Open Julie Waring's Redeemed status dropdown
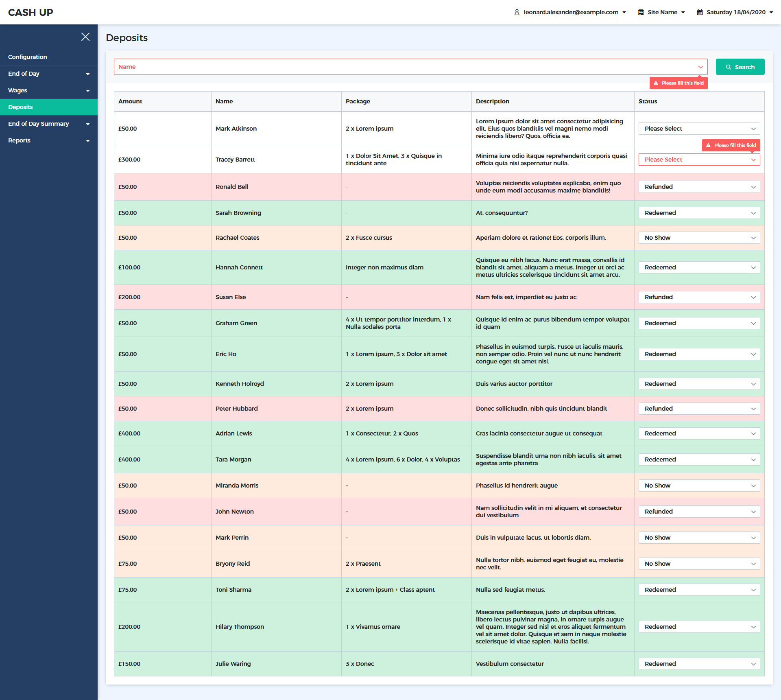 (699, 664)
